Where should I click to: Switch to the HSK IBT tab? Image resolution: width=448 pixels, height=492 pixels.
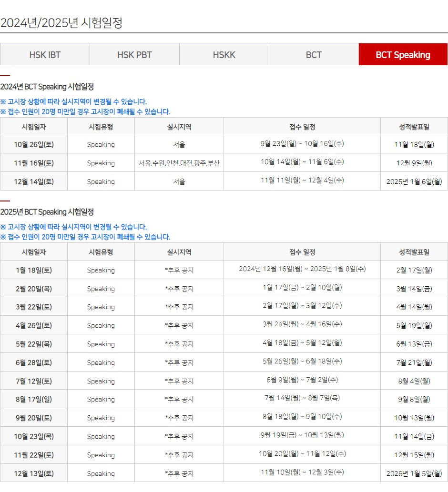pyautogui.click(x=44, y=54)
